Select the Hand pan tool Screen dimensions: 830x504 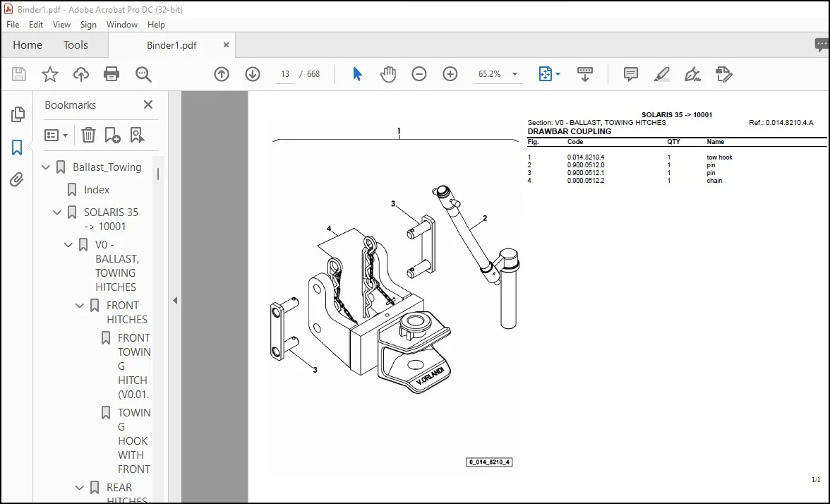388,74
